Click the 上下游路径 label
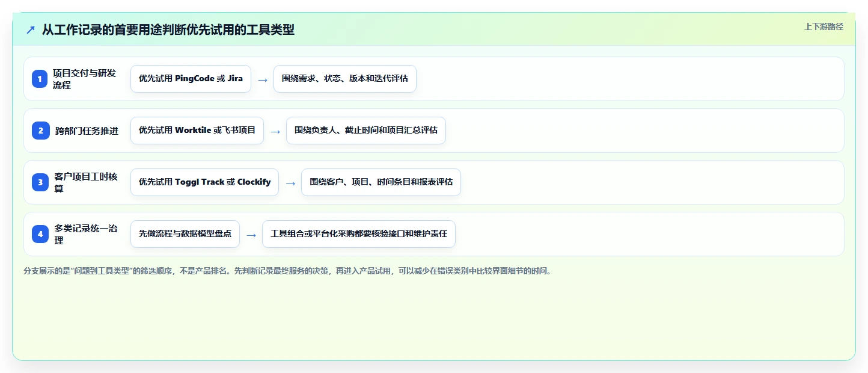868x373 pixels. [x=824, y=26]
